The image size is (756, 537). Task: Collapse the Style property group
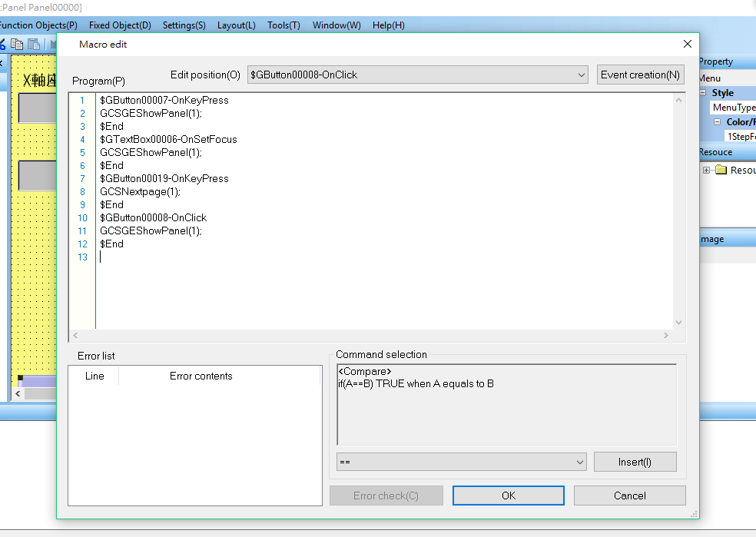pos(703,93)
